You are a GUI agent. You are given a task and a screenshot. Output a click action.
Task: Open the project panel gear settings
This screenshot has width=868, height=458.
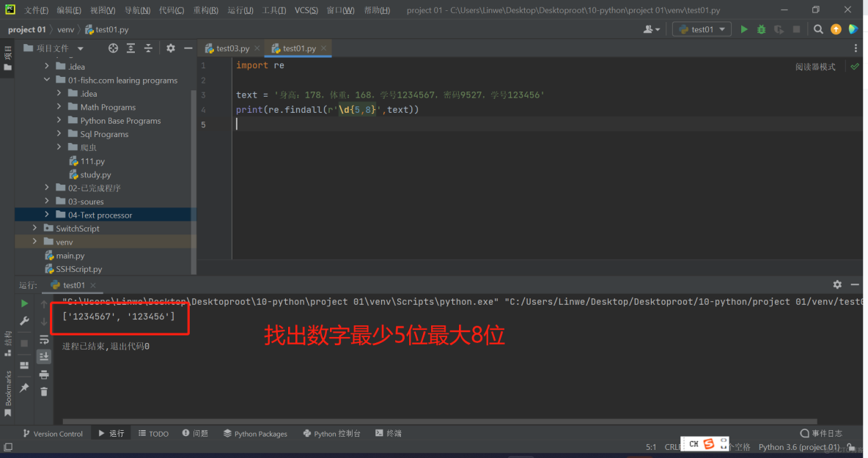point(171,48)
